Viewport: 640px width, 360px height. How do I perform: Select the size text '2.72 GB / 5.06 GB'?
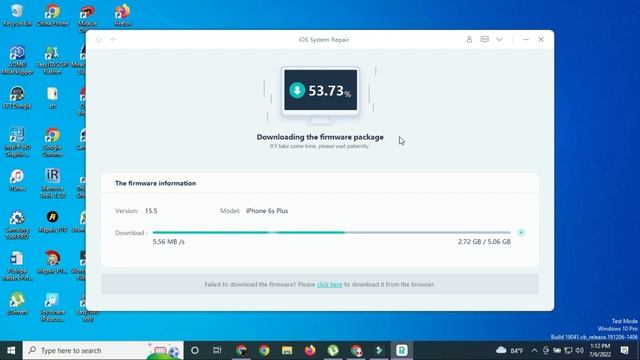pyautogui.click(x=484, y=242)
